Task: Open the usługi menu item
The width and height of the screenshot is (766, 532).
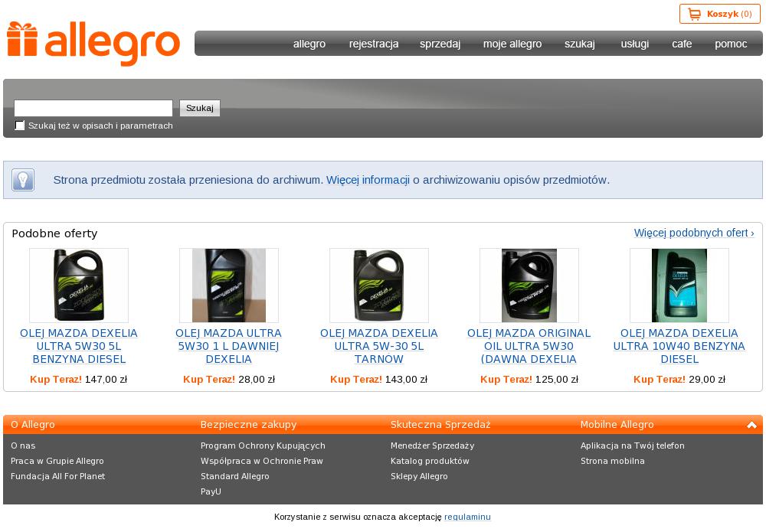Action: 634,44
